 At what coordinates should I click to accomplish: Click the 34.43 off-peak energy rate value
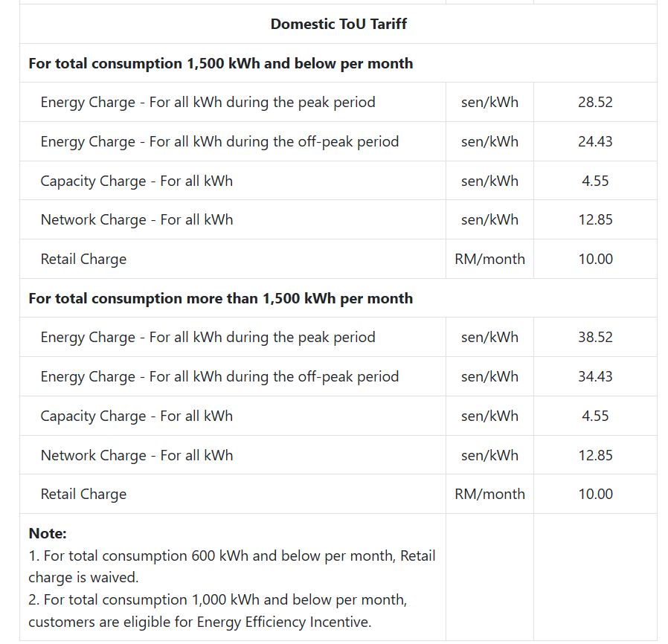(595, 376)
